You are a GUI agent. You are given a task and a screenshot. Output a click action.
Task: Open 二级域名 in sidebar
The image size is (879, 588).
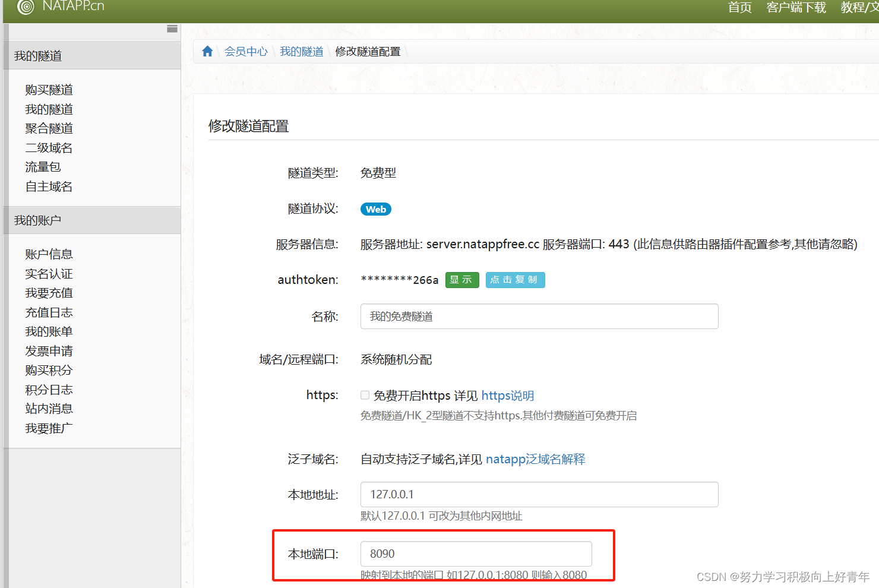pyautogui.click(x=49, y=148)
